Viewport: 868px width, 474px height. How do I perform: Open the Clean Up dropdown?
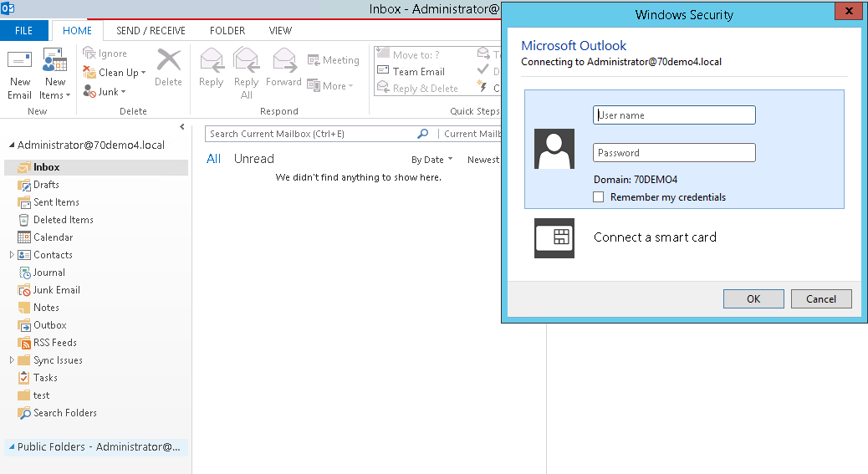[x=143, y=73]
